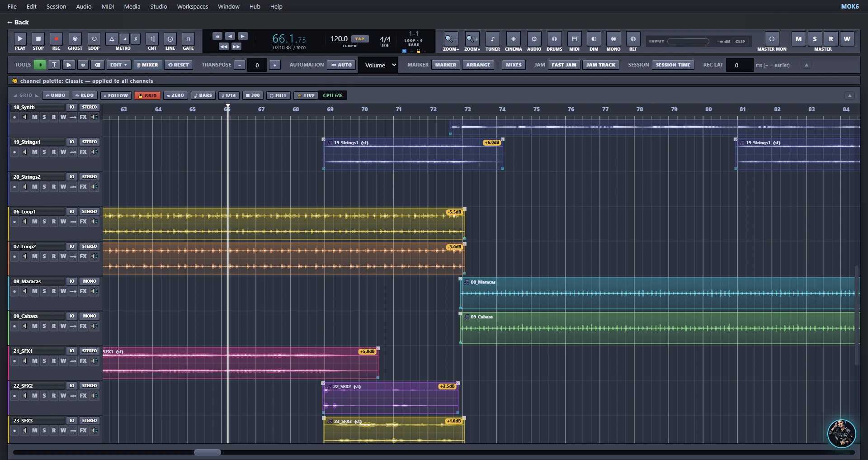This screenshot has width=868, height=460.
Task: Open the MIDI panel icon
Action: (x=574, y=39)
